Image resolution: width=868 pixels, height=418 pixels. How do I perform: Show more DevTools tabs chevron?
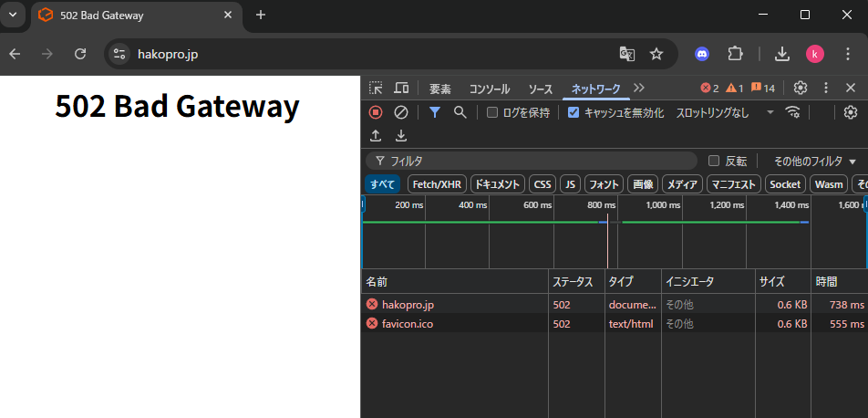click(639, 88)
